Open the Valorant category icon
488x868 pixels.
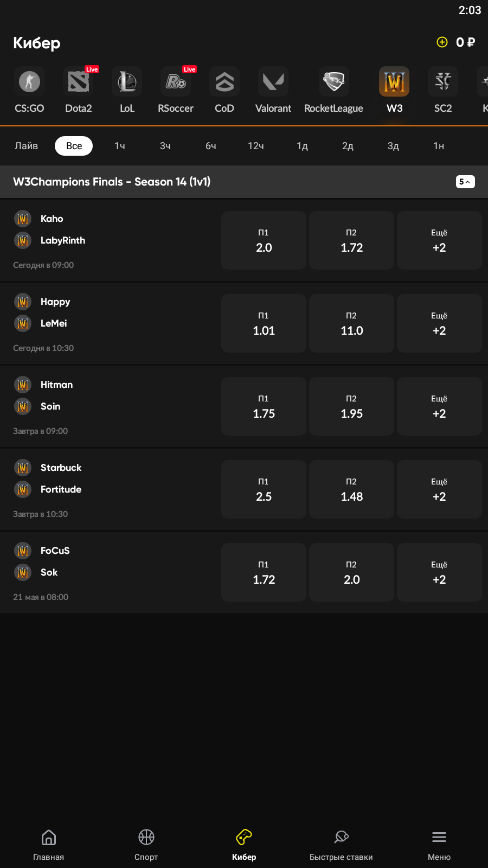coord(273,82)
